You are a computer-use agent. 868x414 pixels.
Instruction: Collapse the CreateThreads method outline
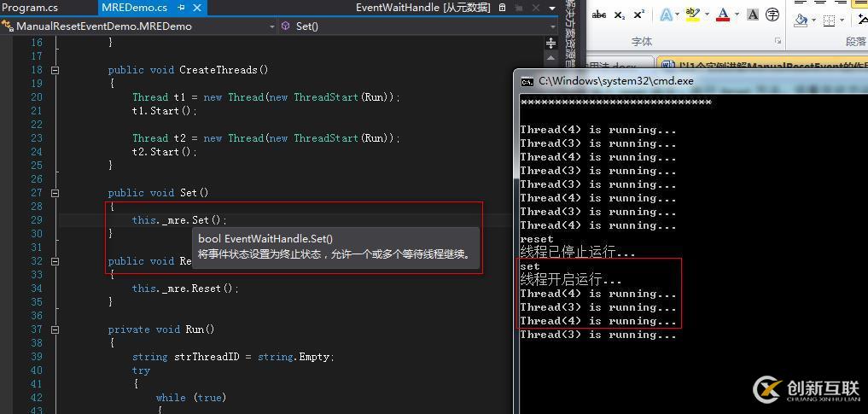click(55, 70)
